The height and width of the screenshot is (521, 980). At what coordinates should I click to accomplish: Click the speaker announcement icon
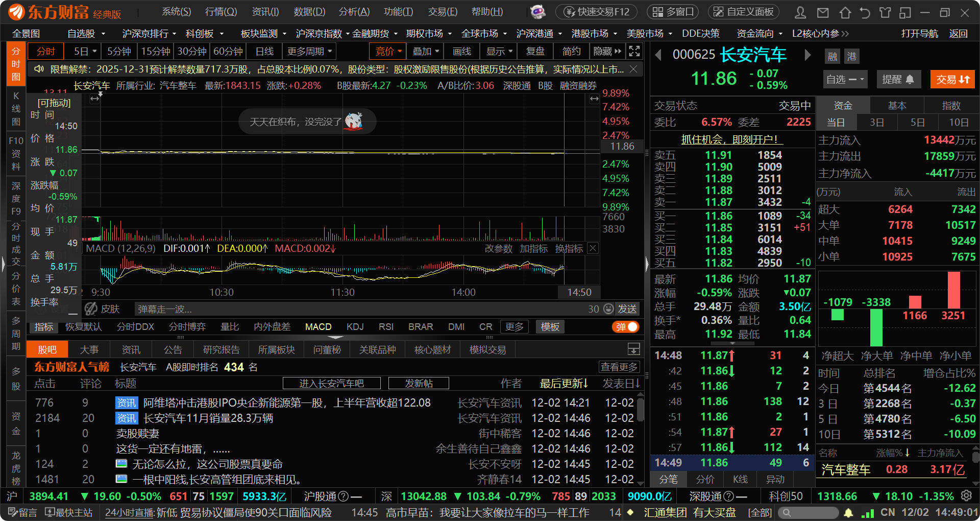point(39,69)
